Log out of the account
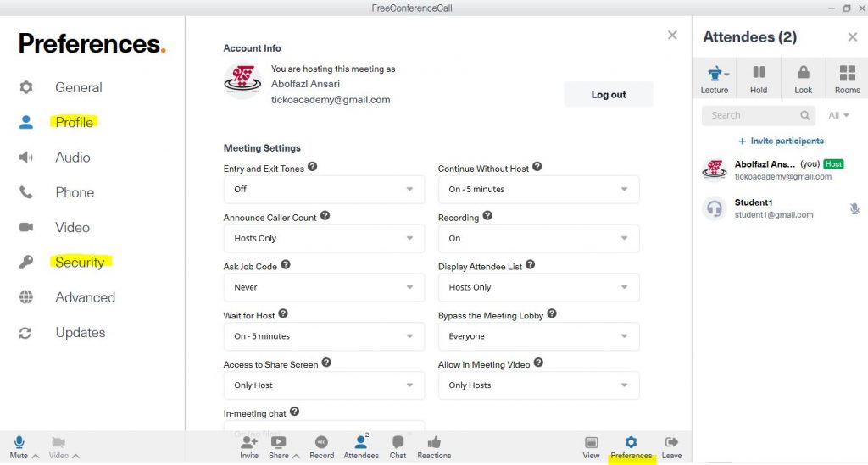Screen dimensions: 868x465 tap(609, 95)
